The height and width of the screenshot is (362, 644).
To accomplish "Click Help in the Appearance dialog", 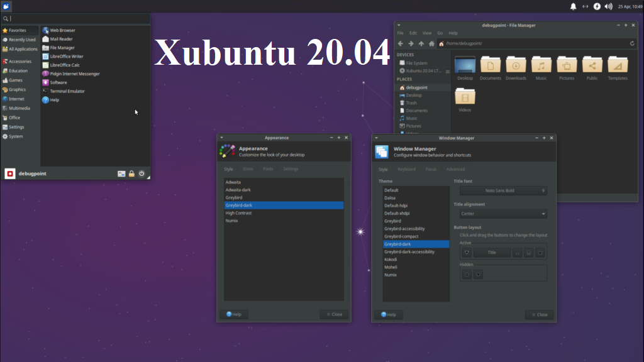I will click(x=234, y=314).
